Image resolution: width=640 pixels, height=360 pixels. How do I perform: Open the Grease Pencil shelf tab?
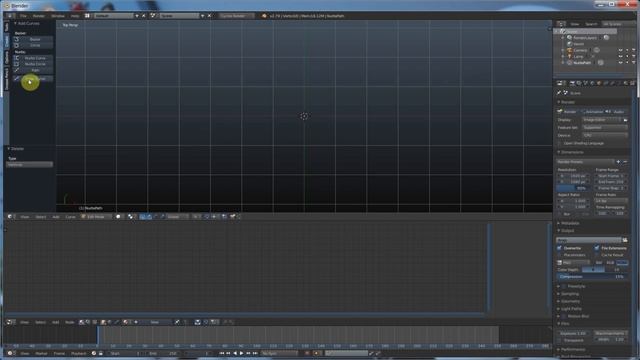[x=6, y=79]
